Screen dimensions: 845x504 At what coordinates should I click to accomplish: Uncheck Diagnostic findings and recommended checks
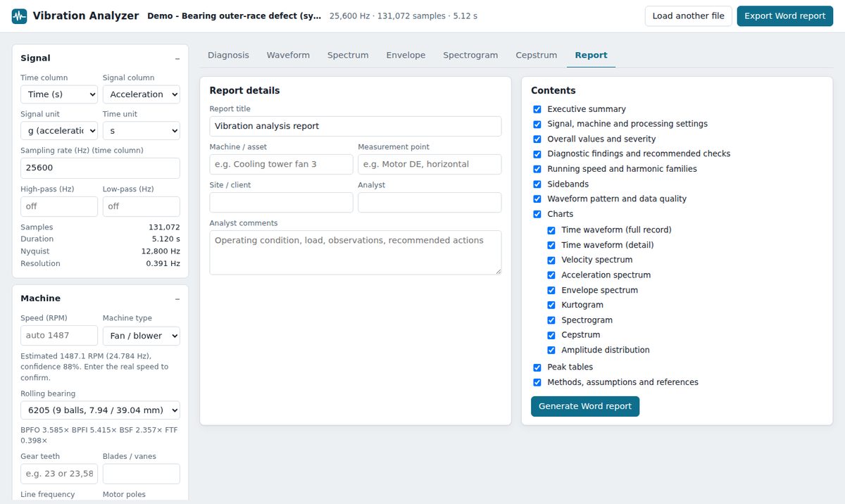[x=537, y=154]
